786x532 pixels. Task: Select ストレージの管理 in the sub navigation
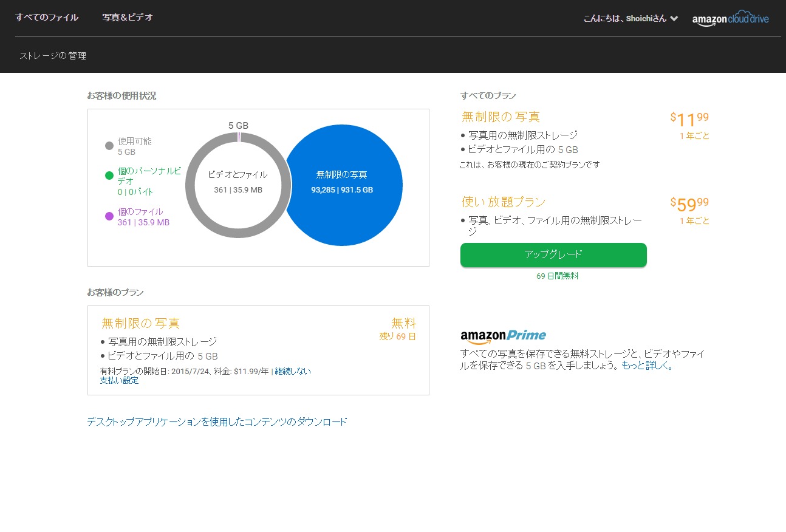point(53,56)
